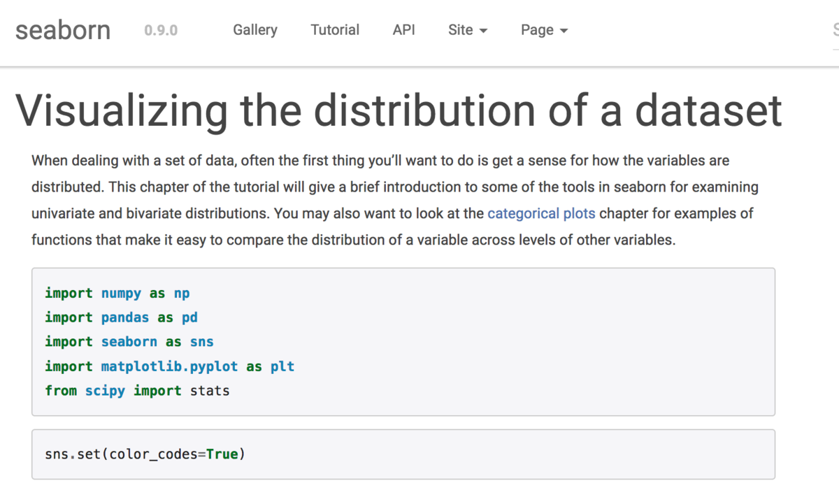This screenshot has height=504, width=839.
Task: Click the Gallery navigation item
Action: click(x=254, y=30)
